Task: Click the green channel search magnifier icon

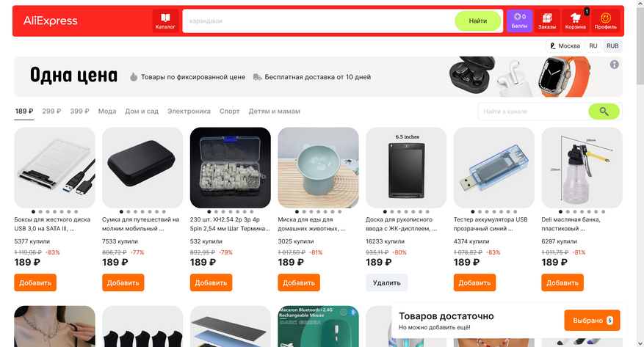Action: point(604,112)
